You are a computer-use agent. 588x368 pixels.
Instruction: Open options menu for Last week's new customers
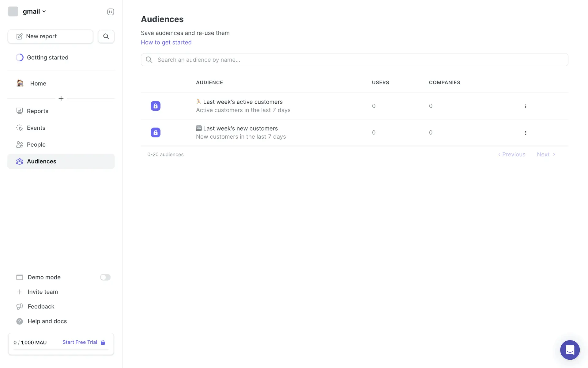point(526,133)
